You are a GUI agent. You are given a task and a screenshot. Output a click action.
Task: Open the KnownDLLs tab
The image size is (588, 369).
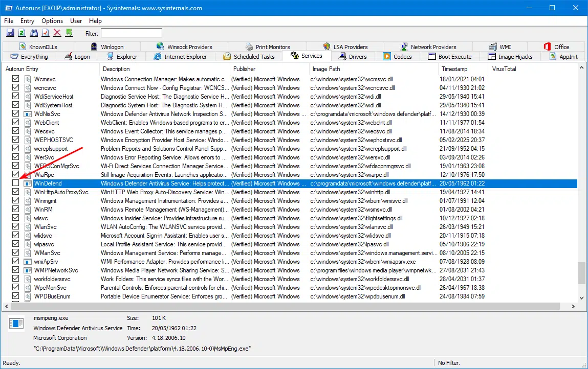(38, 47)
